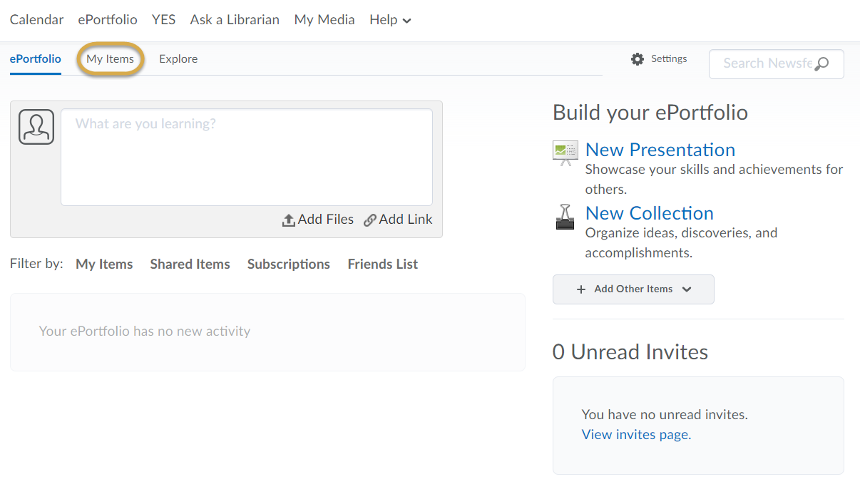Click the user profile avatar icon

[36, 127]
